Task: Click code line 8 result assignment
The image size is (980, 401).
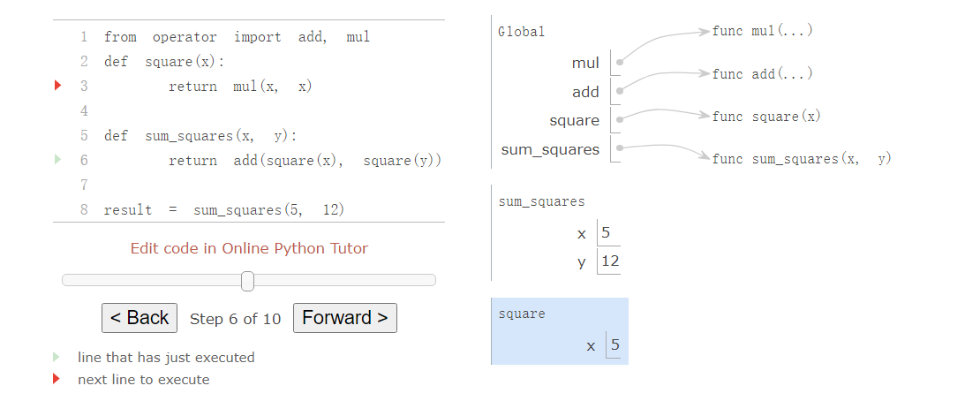Action: click(x=224, y=209)
